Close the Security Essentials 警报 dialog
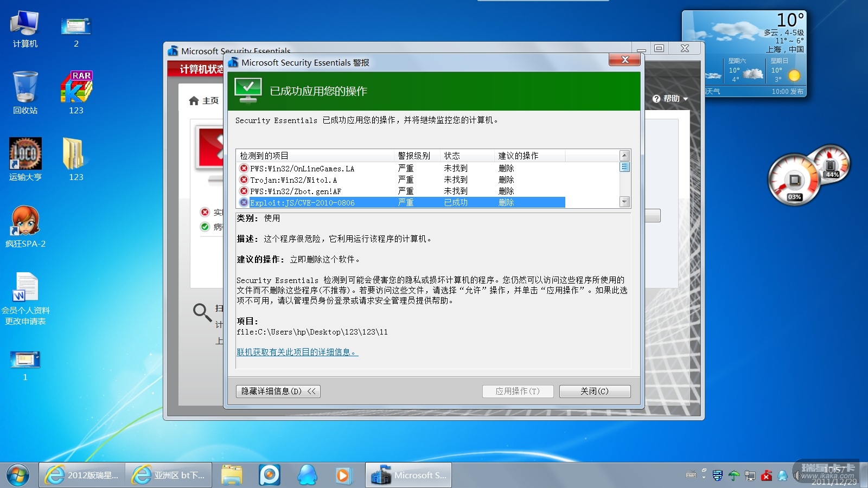The height and width of the screenshot is (488, 868). pyautogui.click(x=624, y=60)
